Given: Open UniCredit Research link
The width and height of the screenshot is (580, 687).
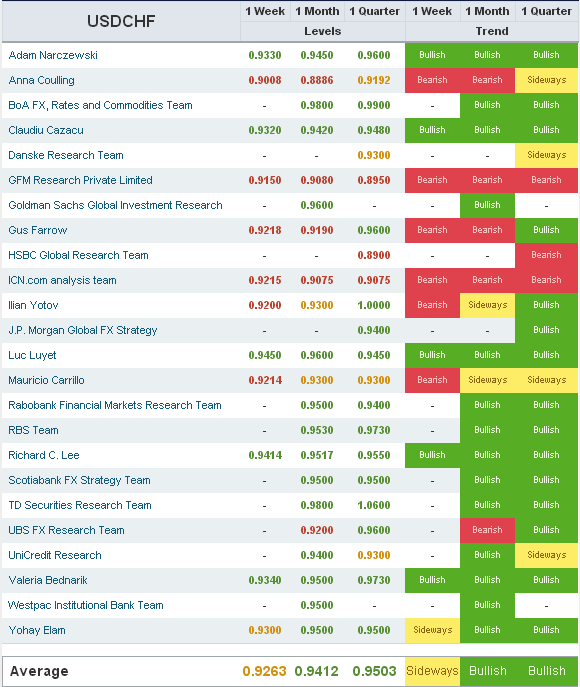Looking at the screenshot, I should [x=55, y=555].
